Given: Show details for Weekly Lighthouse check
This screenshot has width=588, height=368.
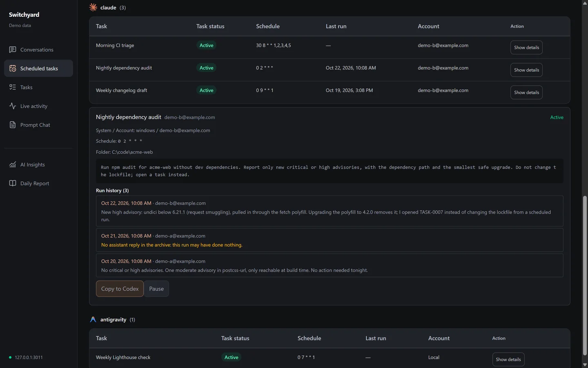Looking at the screenshot, I should 508,359.
